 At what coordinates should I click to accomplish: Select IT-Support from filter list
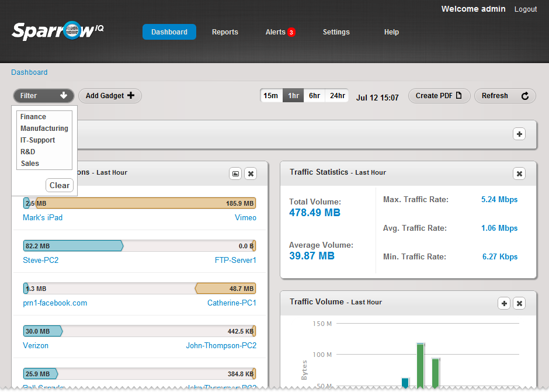click(37, 140)
